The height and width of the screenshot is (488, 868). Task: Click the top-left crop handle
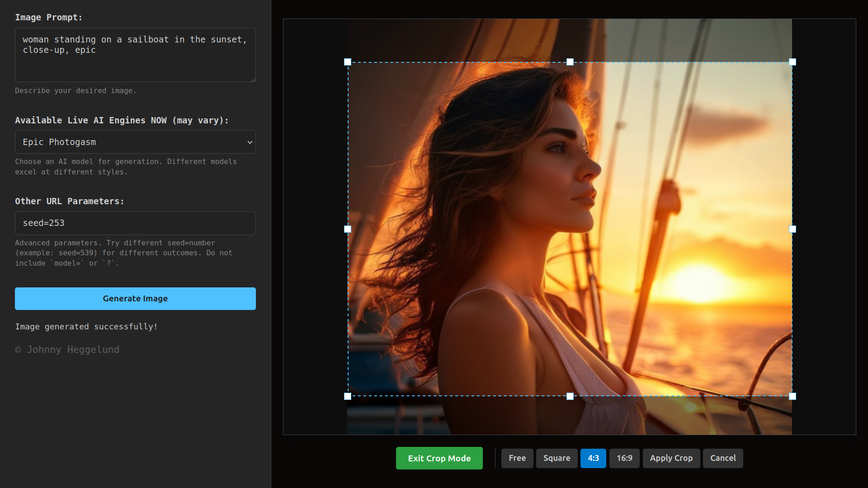coord(348,62)
